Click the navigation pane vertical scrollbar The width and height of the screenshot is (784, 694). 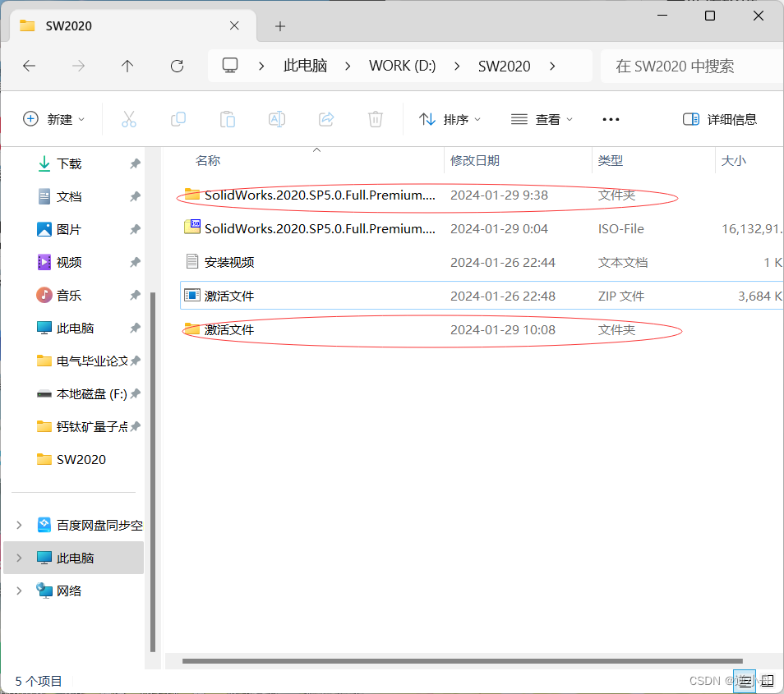click(x=153, y=471)
